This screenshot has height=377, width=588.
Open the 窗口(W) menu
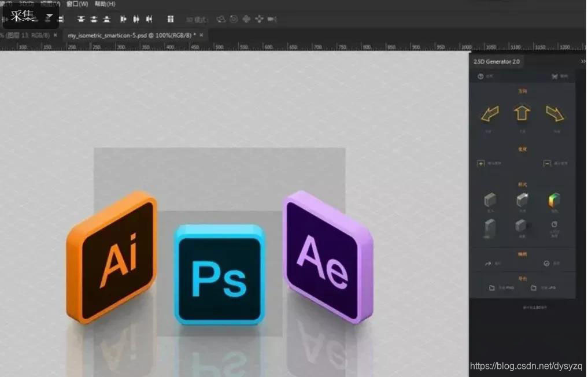(x=77, y=4)
